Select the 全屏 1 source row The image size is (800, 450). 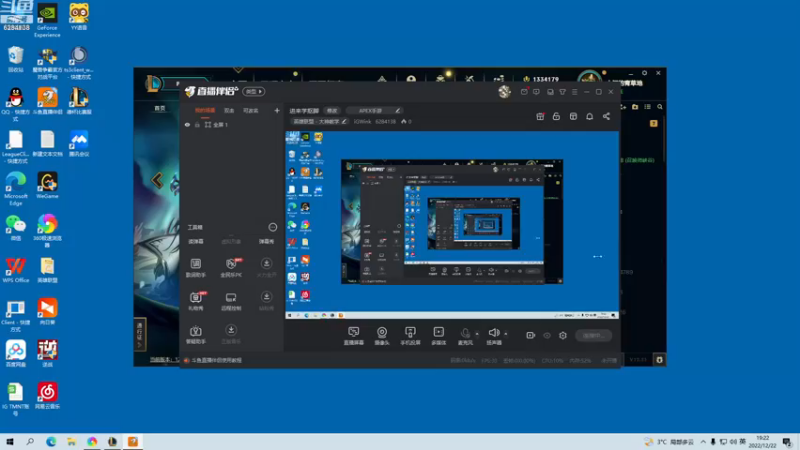(x=232, y=124)
